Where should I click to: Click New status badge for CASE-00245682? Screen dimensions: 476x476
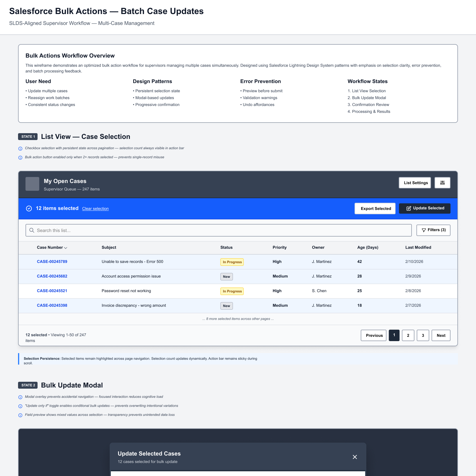coord(227,277)
